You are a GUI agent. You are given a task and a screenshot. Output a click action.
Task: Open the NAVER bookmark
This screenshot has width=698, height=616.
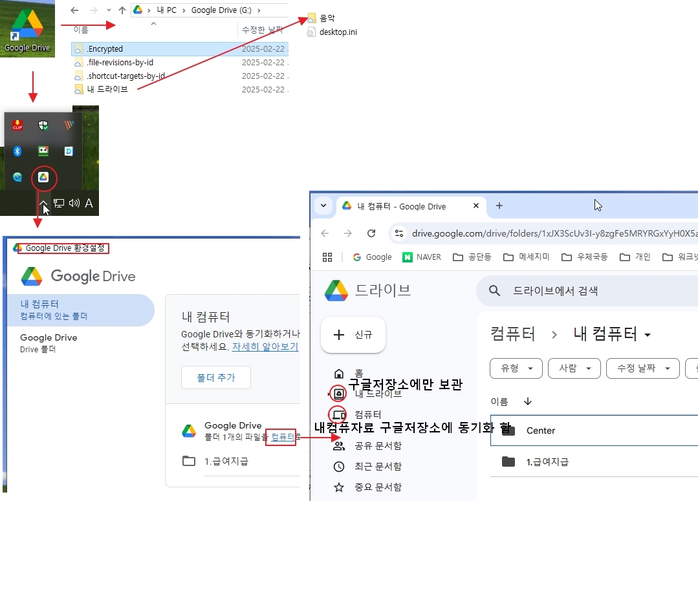point(421,257)
